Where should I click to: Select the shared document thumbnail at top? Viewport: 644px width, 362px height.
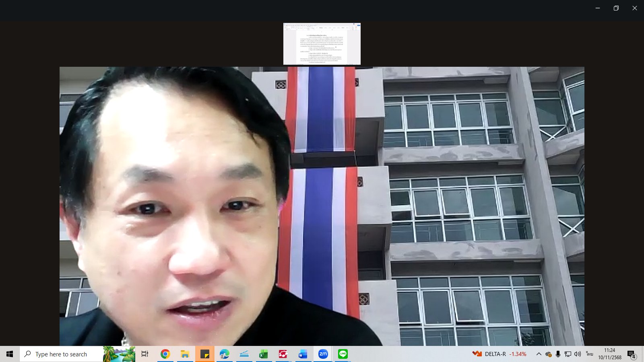(322, 44)
